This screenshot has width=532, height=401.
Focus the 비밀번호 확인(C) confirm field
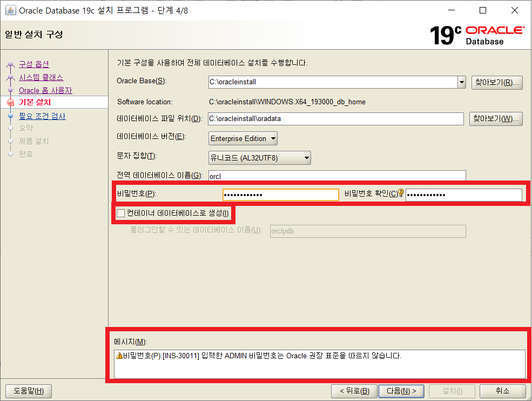click(464, 195)
